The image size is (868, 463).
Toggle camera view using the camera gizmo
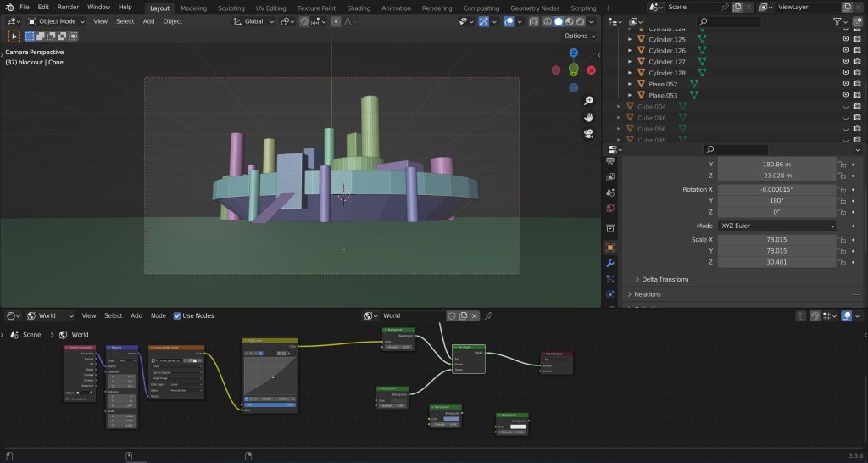click(x=588, y=134)
